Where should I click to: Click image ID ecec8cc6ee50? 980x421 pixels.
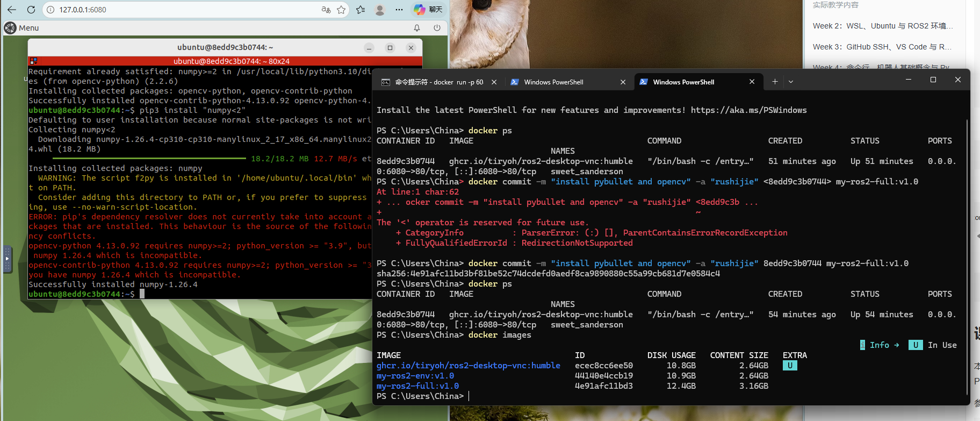click(604, 366)
